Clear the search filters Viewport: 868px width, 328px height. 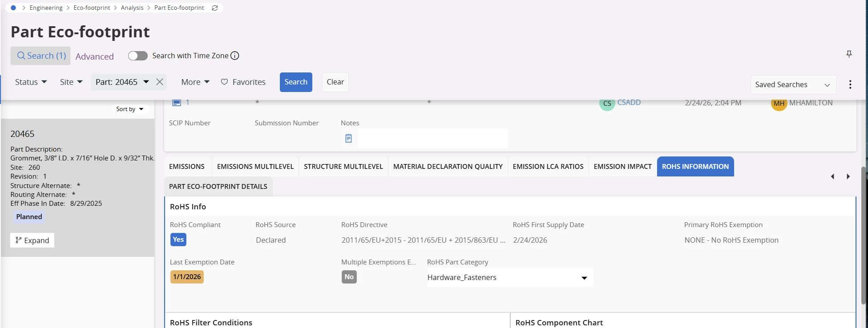335,82
